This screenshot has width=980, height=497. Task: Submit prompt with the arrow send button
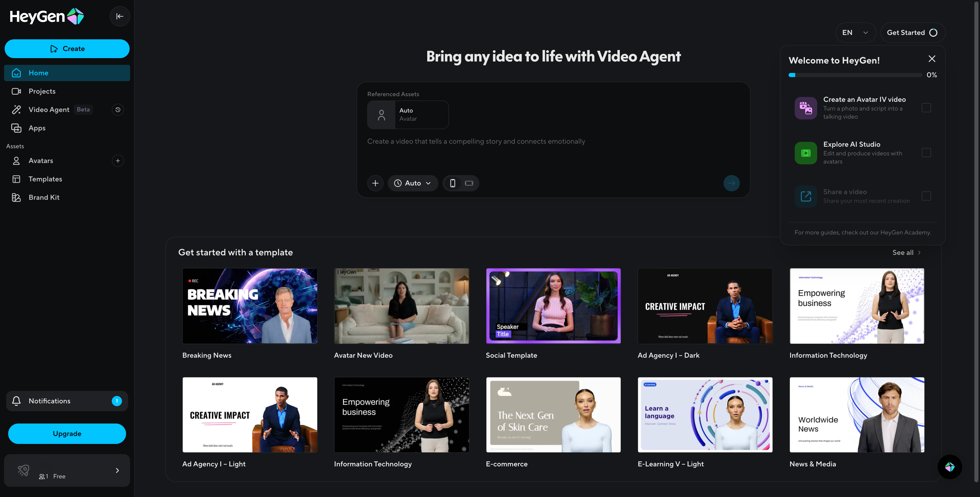tap(731, 183)
